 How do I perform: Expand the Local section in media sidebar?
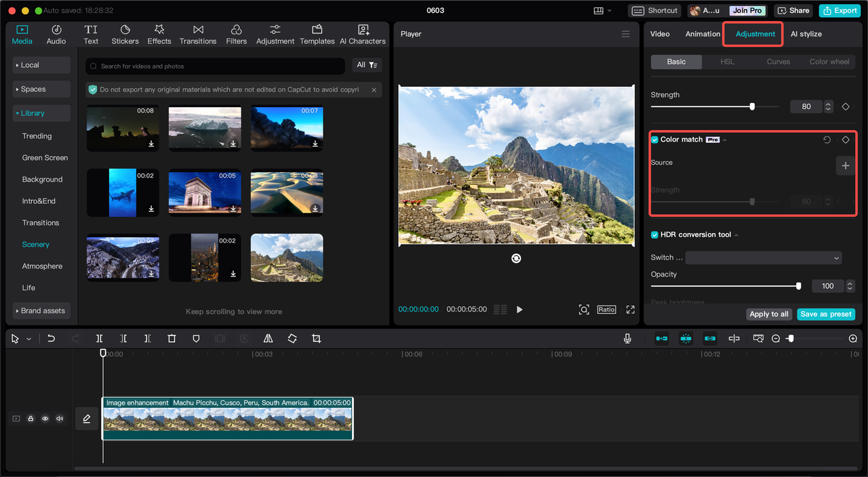coord(41,65)
